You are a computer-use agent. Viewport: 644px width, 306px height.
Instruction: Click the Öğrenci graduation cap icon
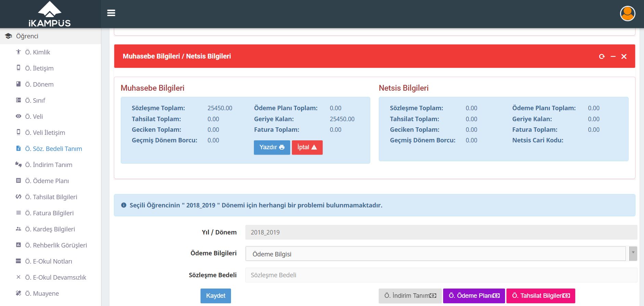tap(9, 36)
